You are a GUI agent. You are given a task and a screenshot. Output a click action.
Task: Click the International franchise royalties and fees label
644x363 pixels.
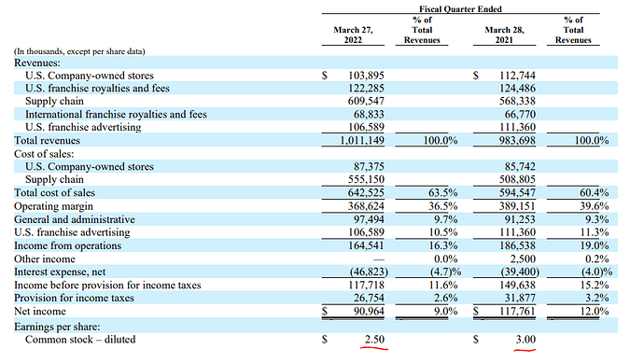pyautogui.click(x=116, y=114)
